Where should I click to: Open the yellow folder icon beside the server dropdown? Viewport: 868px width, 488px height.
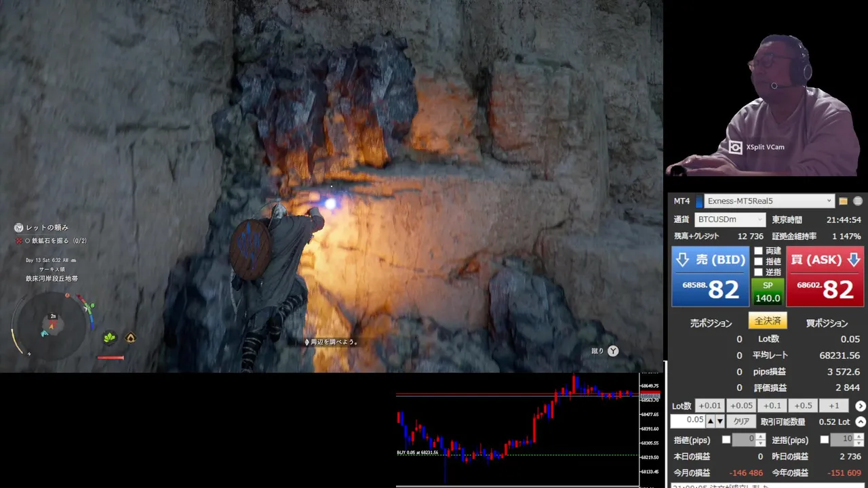tap(844, 201)
